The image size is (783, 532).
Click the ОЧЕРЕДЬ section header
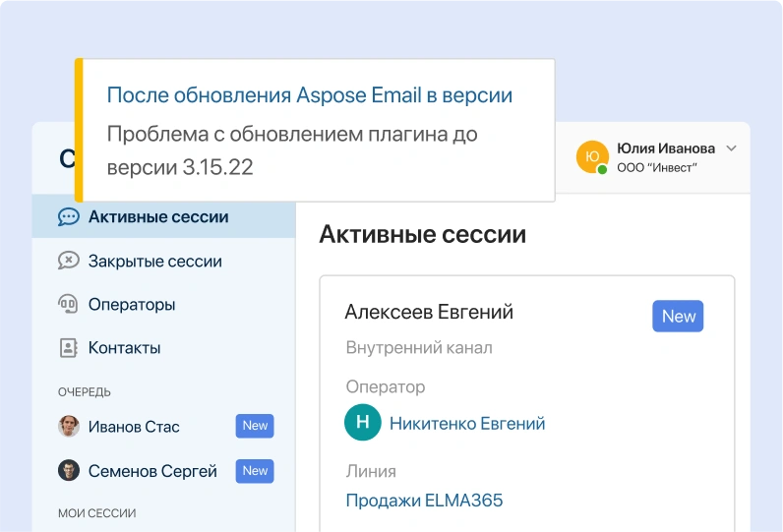pos(85,392)
